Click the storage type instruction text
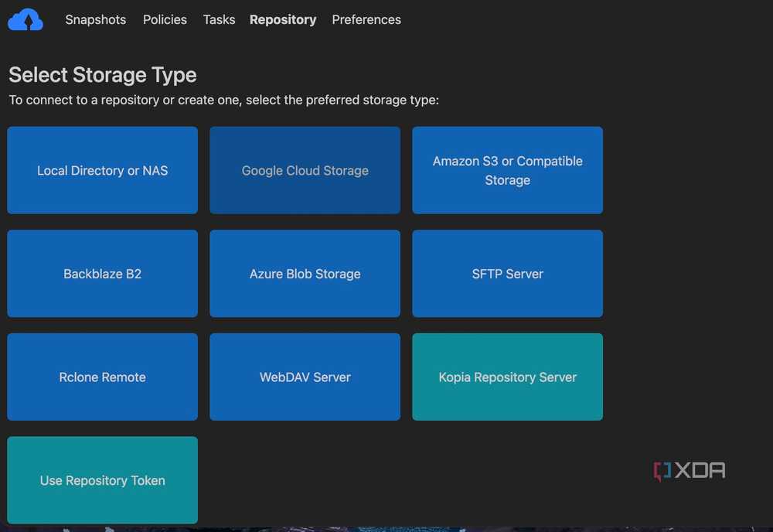Viewport: 773px width, 532px height. [224, 100]
